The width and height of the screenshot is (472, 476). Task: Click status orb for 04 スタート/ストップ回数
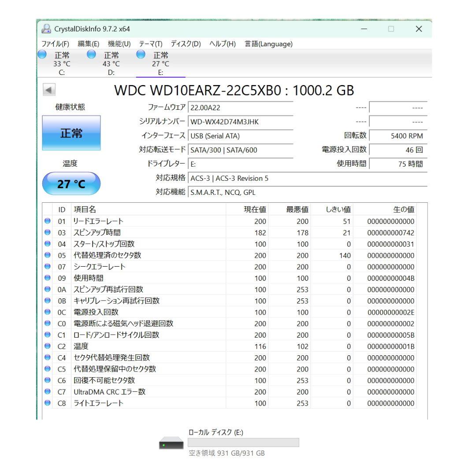point(47,244)
